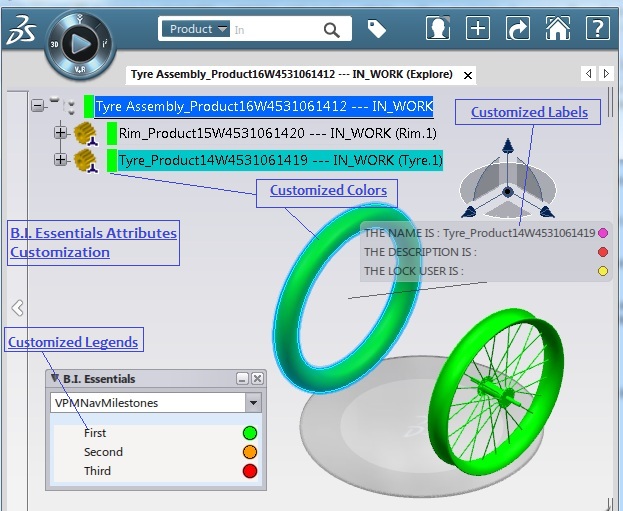Screen dimensions: 623x511
Task: Click the compass play button center
Action: 81,44
